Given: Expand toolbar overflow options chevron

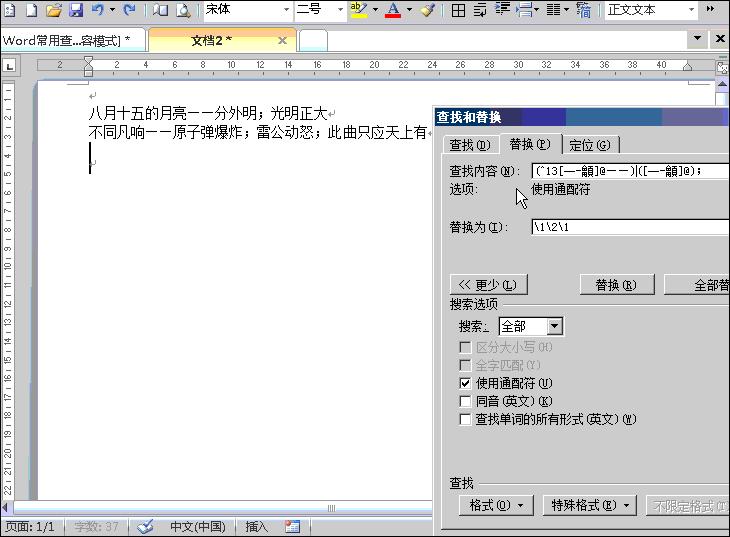Looking at the screenshot, I should point(710,9).
